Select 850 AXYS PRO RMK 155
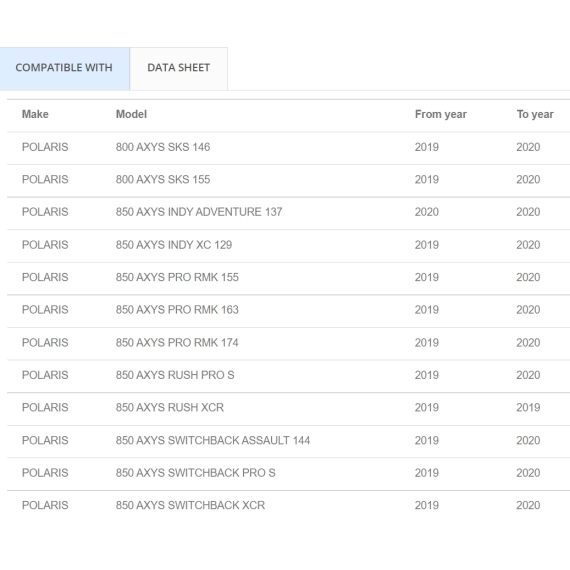Viewport: 570px width, 570px height. tap(177, 277)
